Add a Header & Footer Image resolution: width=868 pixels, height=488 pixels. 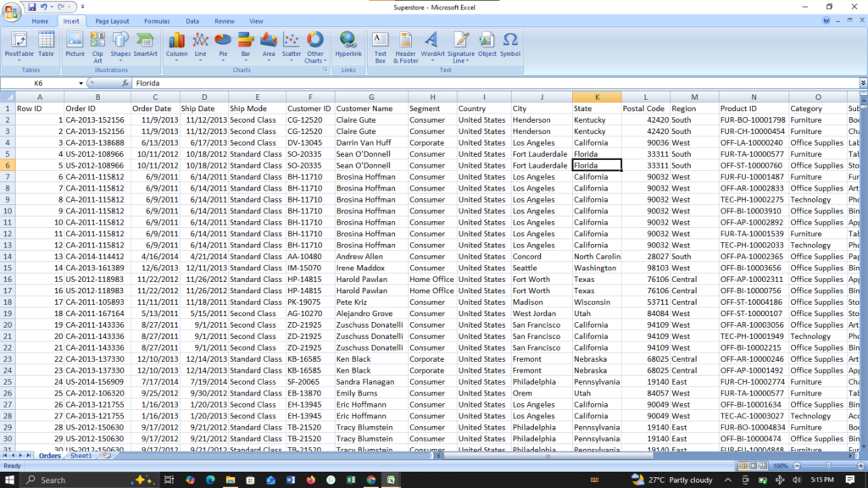405,47
